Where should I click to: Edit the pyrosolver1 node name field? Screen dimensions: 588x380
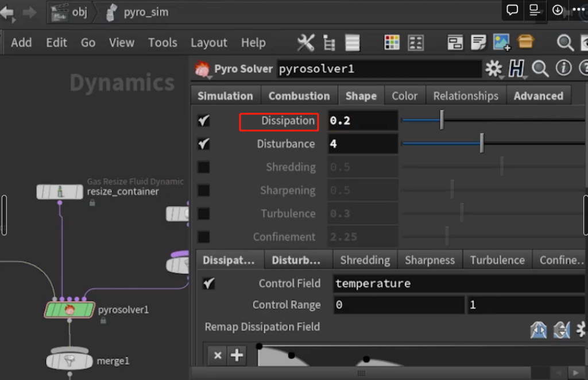379,69
